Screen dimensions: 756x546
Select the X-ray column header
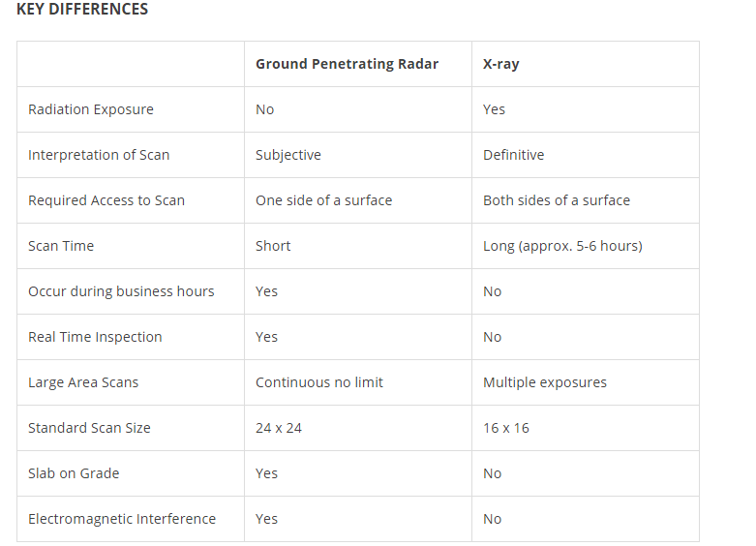[x=501, y=64]
